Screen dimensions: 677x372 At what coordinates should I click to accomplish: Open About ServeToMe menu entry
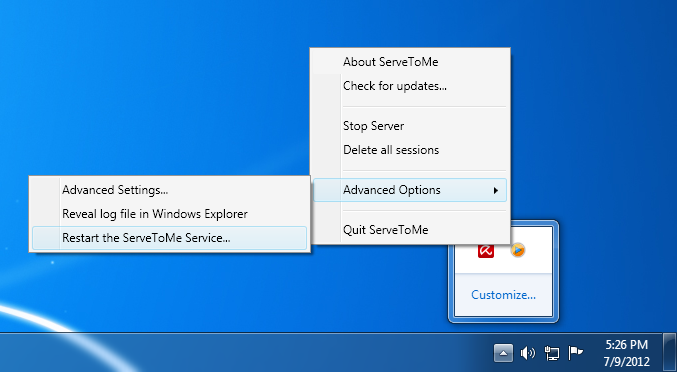click(410, 62)
